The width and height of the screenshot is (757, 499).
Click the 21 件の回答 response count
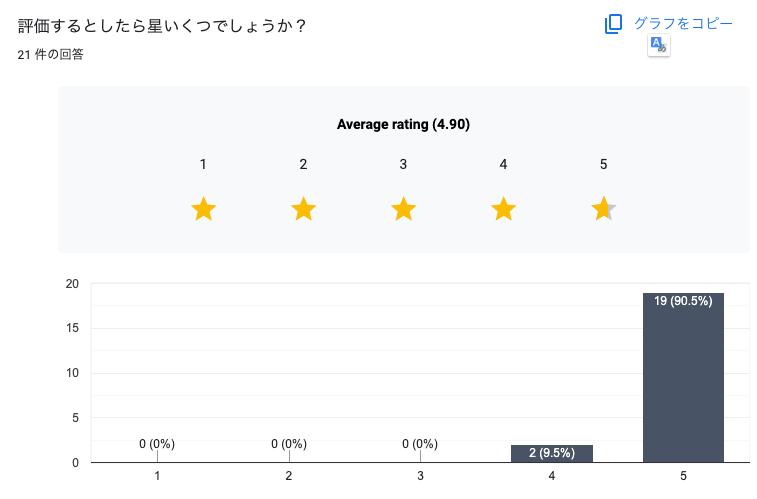[50, 54]
